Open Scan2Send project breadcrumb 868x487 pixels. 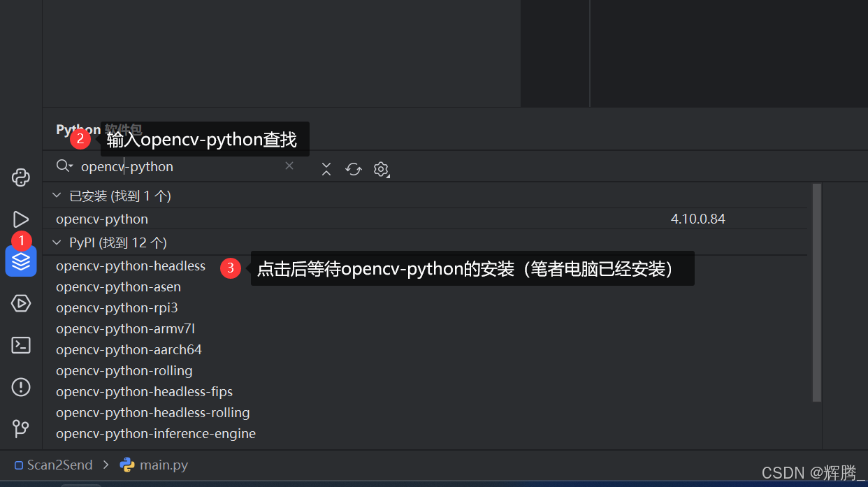click(54, 465)
